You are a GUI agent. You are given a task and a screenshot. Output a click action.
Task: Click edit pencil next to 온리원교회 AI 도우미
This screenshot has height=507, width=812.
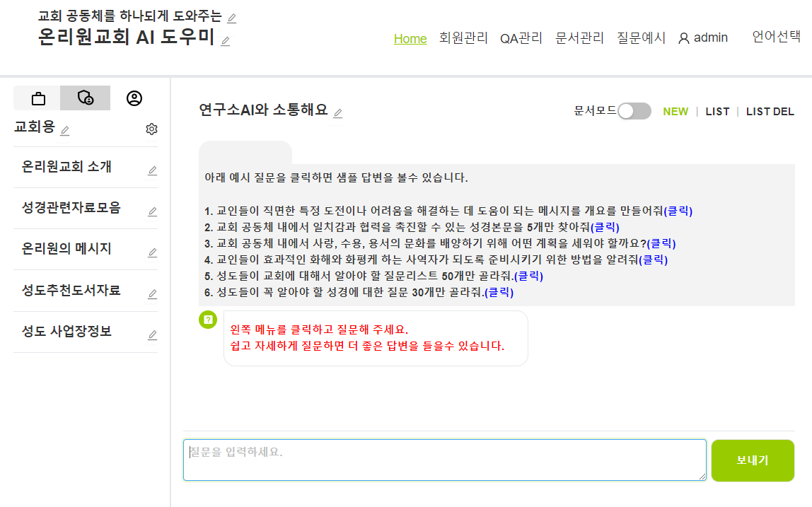click(x=226, y=41)
